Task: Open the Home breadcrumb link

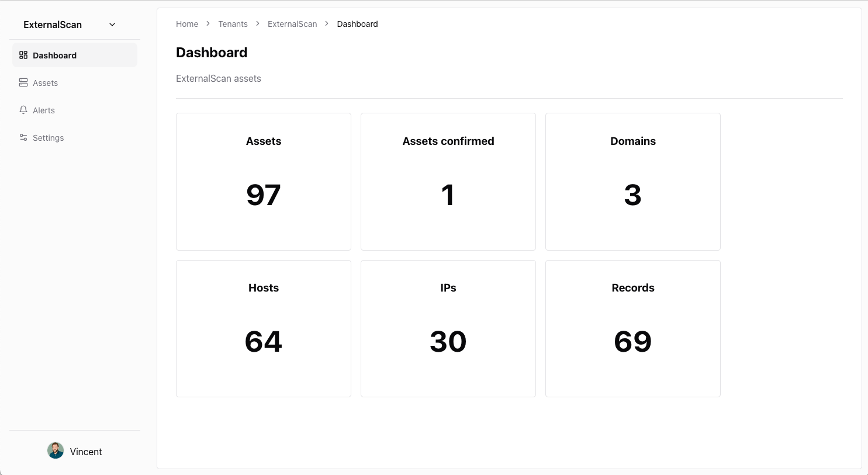Action: (x=187, y=24)
